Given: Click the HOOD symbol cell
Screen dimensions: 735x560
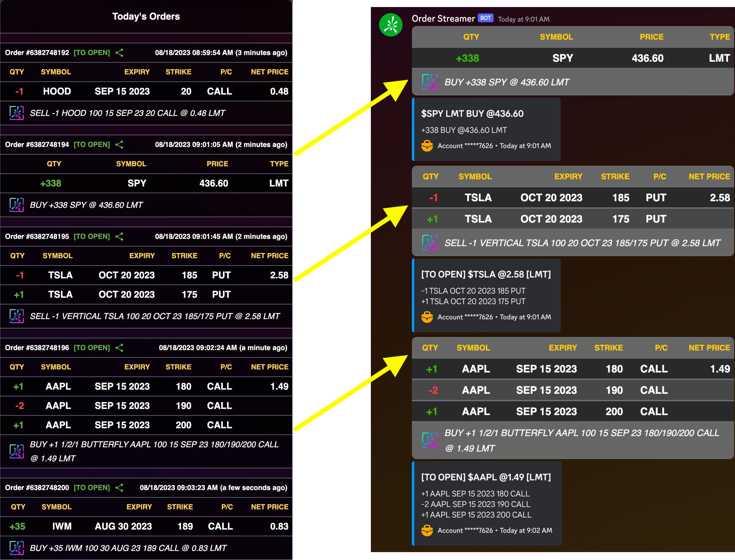Looking at the screenshot, I should click(x=57, y=91).
